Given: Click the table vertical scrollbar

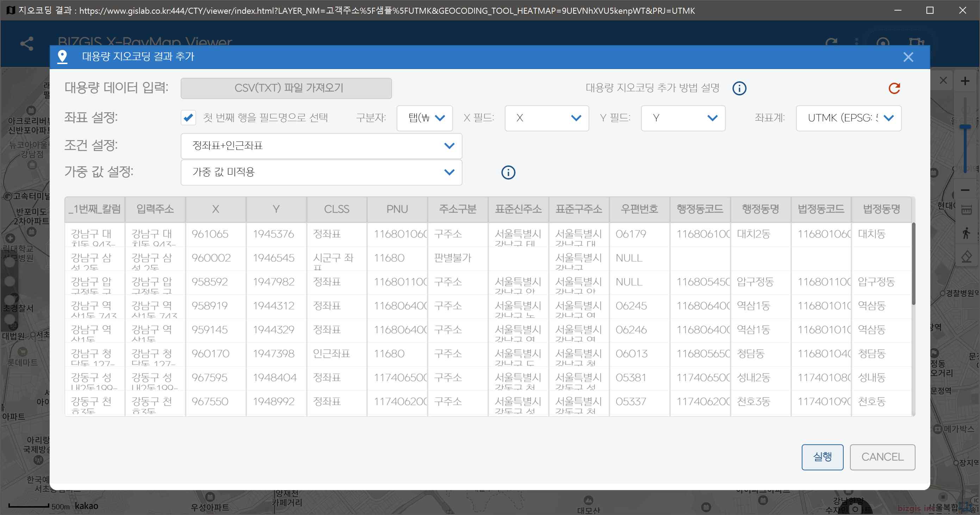Looking at the screenshot, I should click(x=913, y=263).
